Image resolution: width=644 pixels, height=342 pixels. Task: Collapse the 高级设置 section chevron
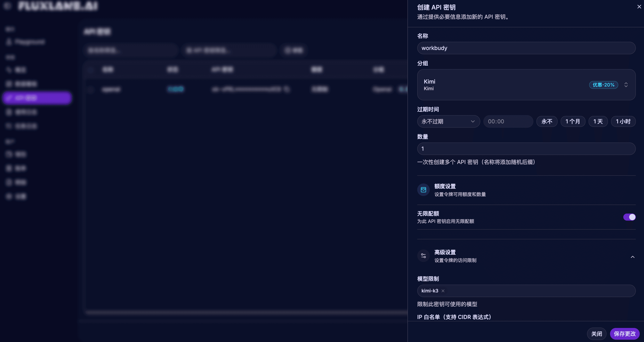coord(632,257)
